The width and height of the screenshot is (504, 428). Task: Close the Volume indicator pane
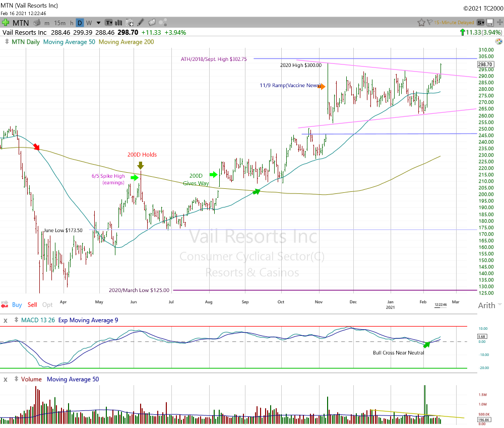(5, 380)
